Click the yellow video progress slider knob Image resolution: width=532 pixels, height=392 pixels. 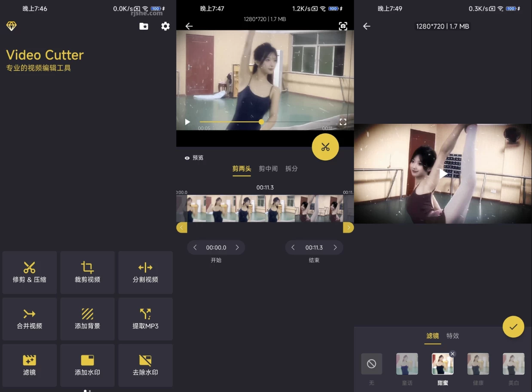pos(261,122)
